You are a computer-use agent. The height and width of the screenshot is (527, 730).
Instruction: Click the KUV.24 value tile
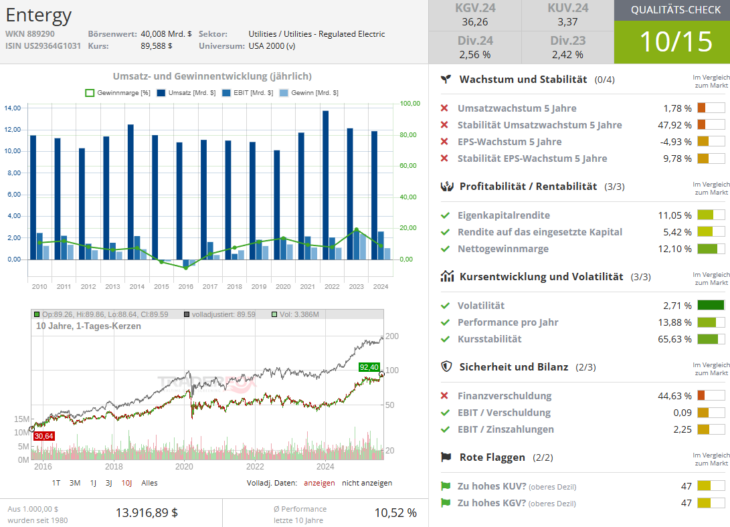click(568, 15)
